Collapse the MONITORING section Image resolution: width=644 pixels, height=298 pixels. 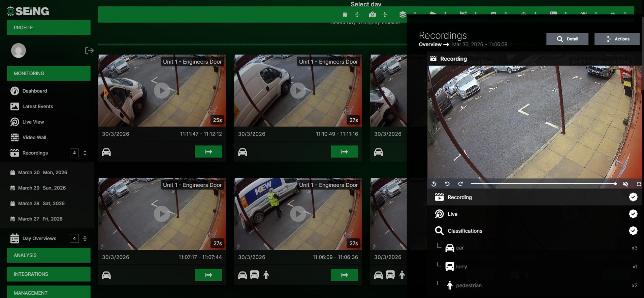pyautogui.click(x=49, y=73)
